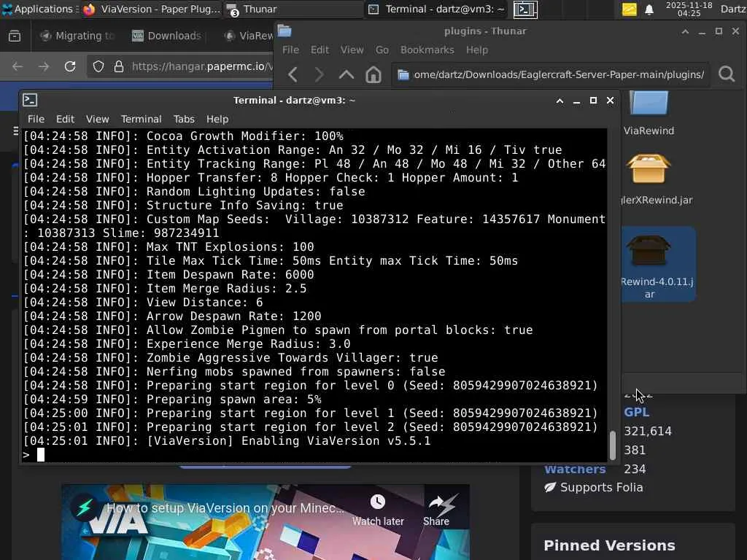Image resolution: width=747 pixels, height=560 pixels.
Task: Click the terminal scrollbar handle
Action: tap(613, 445)
